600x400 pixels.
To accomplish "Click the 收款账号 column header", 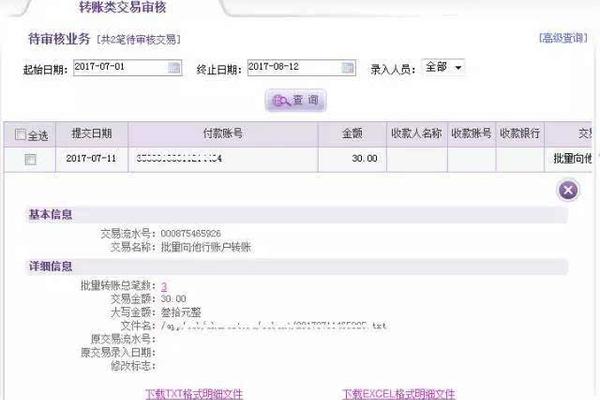I will 471,134.
